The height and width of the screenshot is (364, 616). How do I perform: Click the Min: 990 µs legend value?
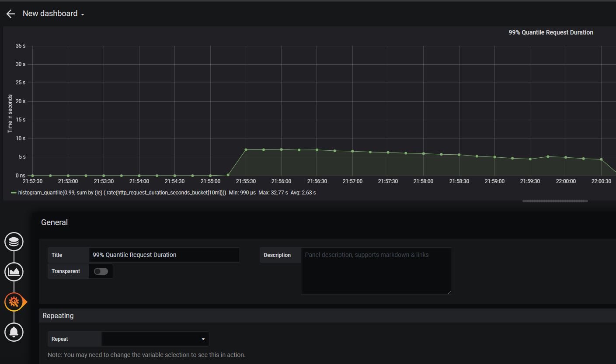click(x=242, y=193)
